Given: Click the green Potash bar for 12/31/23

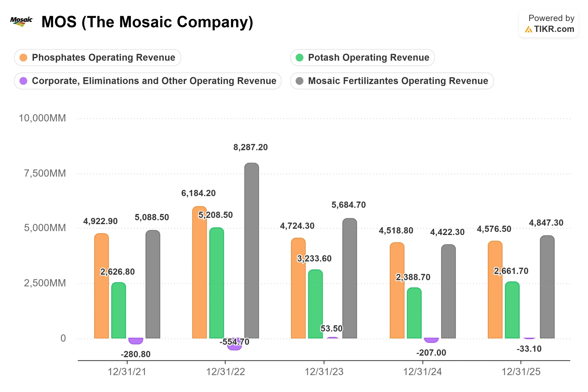Looking at the screenshot, I should pos(315,304).
